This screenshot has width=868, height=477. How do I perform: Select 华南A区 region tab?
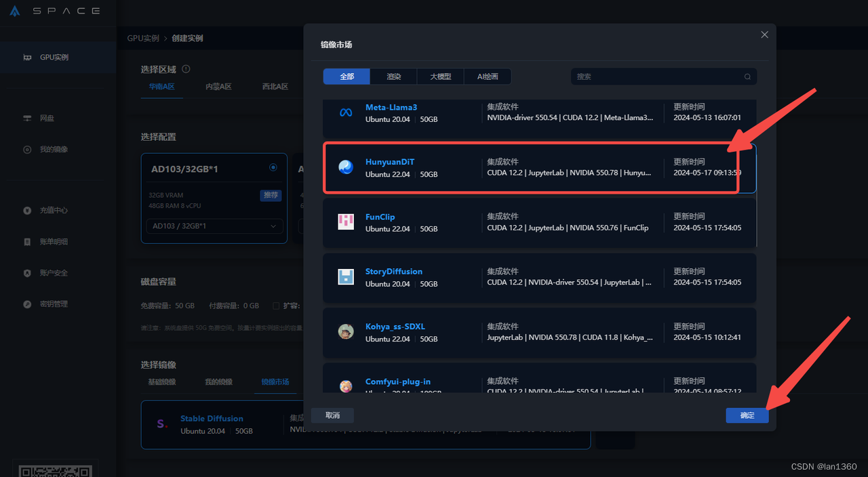(x=162, y=87)
